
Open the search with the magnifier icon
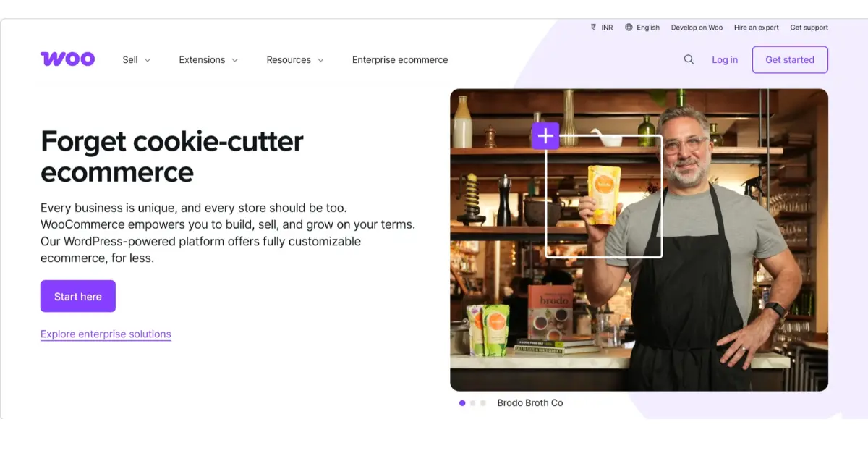tap(689, 59)
